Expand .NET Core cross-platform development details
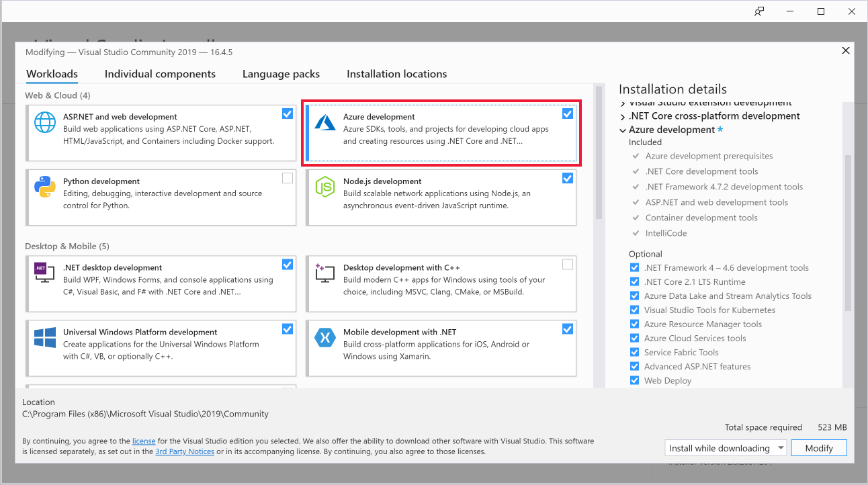Image resolution: width=868 pixels, height=485 pixels. click(623, 116)
